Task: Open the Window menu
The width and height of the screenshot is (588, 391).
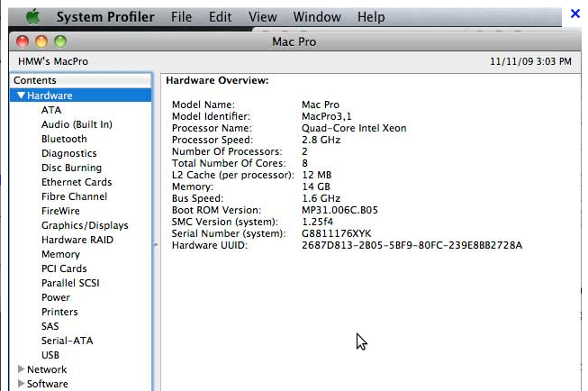Action: pos(317,17)
